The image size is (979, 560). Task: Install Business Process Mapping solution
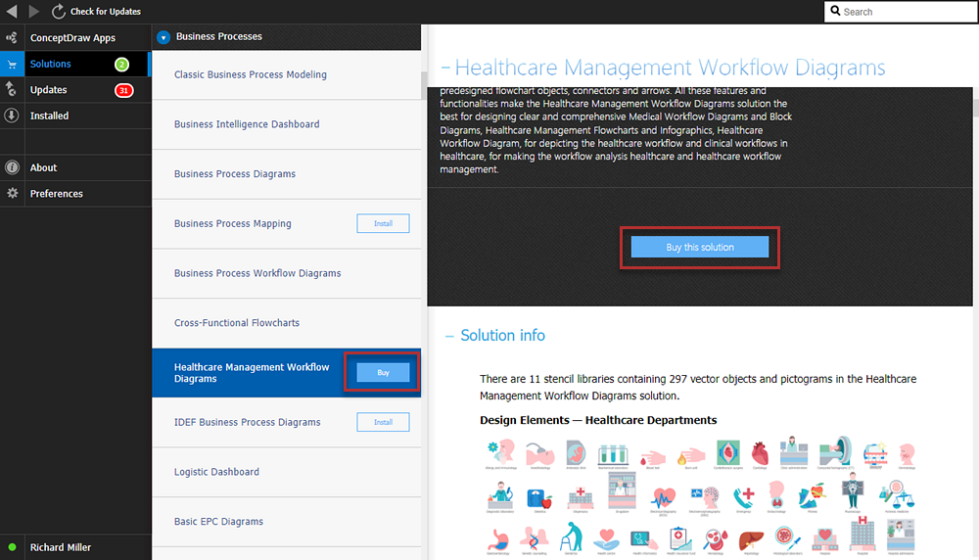click(x=384, y=223)
